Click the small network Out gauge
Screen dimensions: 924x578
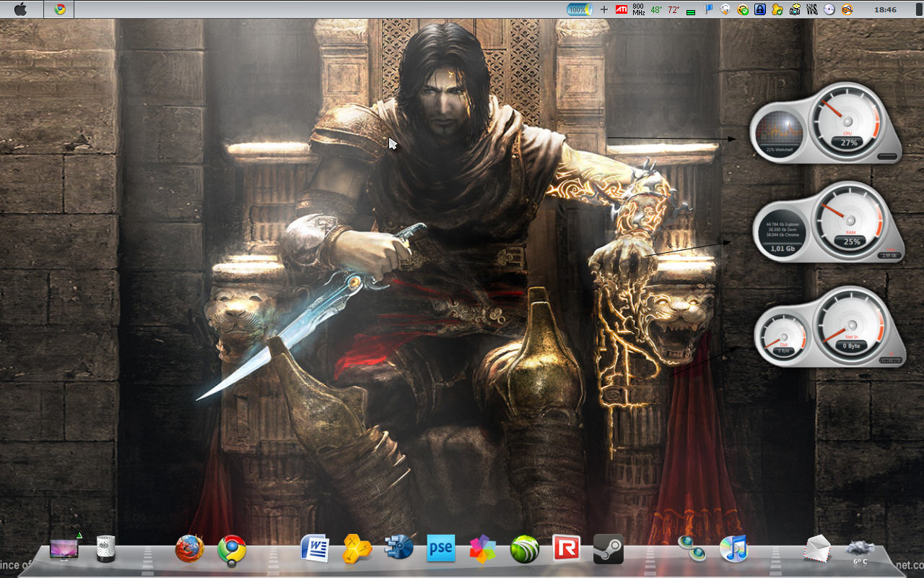(x=783, y=336)
